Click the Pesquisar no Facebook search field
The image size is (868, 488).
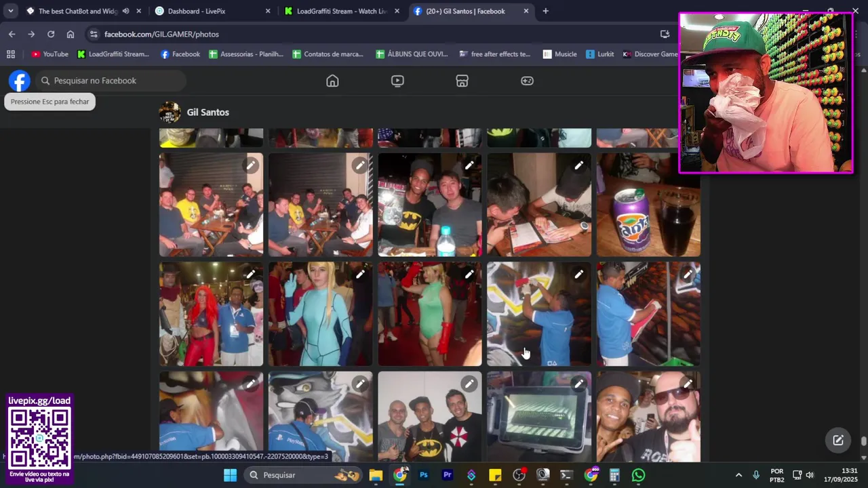click(x=111, y=81)
